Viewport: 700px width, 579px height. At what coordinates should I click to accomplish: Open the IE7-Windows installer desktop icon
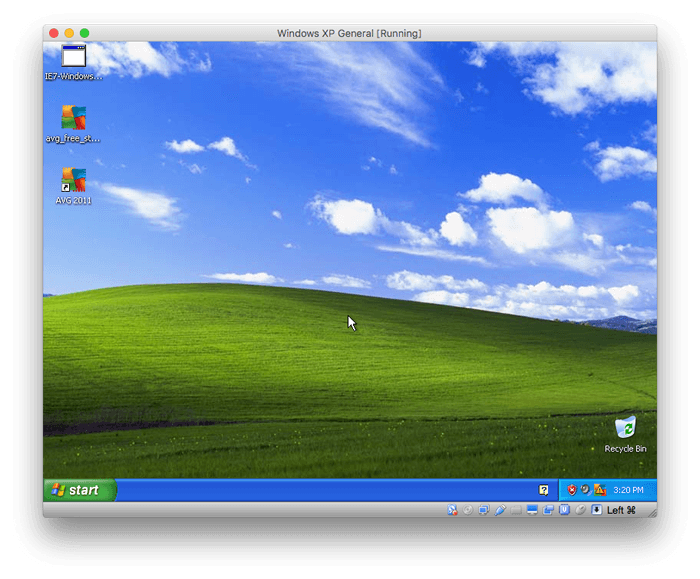pos(73,57)
